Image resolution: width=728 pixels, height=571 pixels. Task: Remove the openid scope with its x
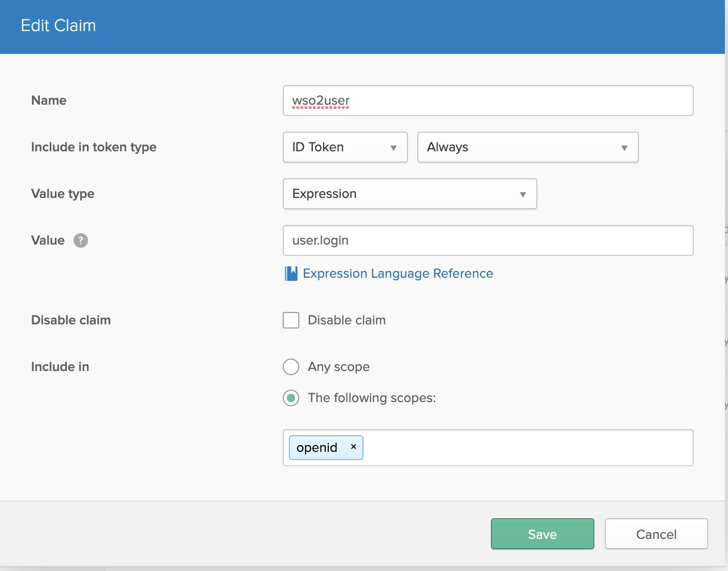coord(354,447)
